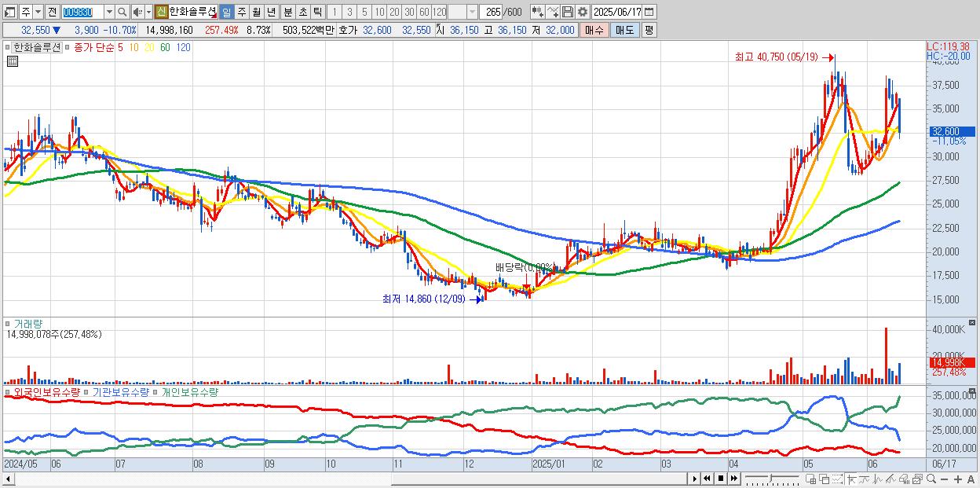Click the stock code input field 009830
The width and height of the screenshot is (980, 488).
[x=82, y=12]
